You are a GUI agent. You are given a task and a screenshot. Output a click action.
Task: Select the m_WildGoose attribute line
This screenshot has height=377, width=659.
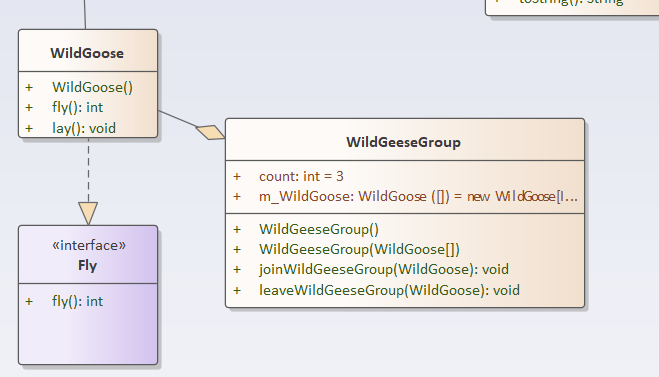coord(418,197)
